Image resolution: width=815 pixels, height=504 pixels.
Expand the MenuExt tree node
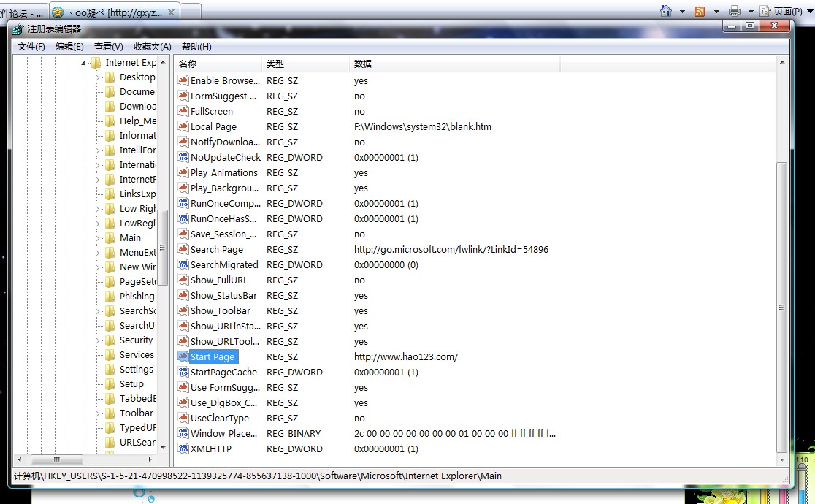[x=97, y=253]
